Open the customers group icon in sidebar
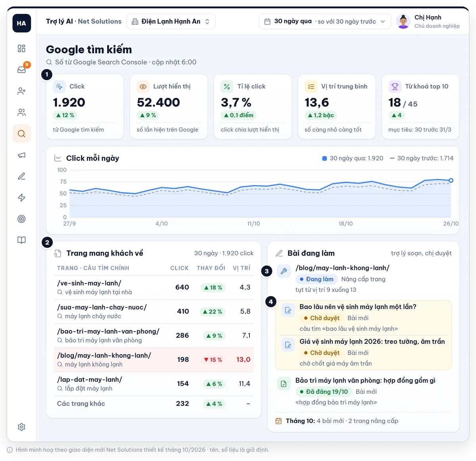This screenshot has height=461, width=476. [21, 112]
